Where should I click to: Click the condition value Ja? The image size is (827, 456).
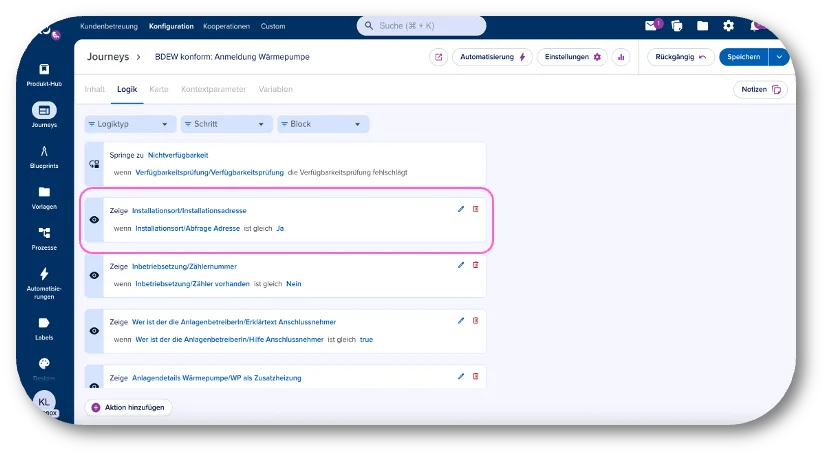(x=280, y=228)
